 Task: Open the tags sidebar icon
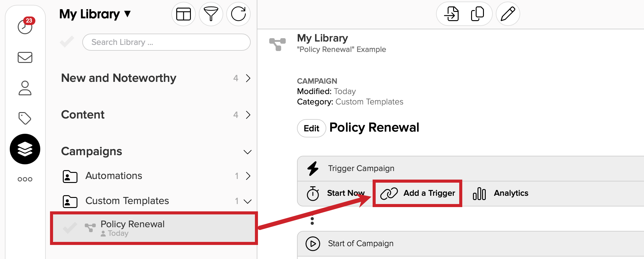25,118
